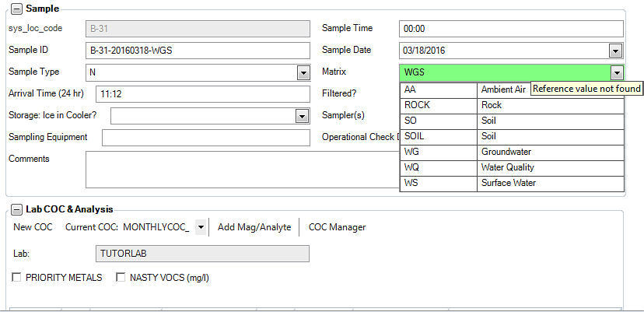Collapse the Lab COC & Analysis section

[x=16, y=209]
